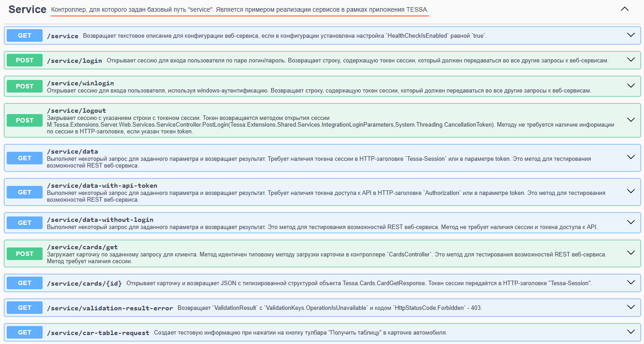Expand chevron for /service/cards/{id}
The image size is (644, 344).
click(x=631, y=282)
